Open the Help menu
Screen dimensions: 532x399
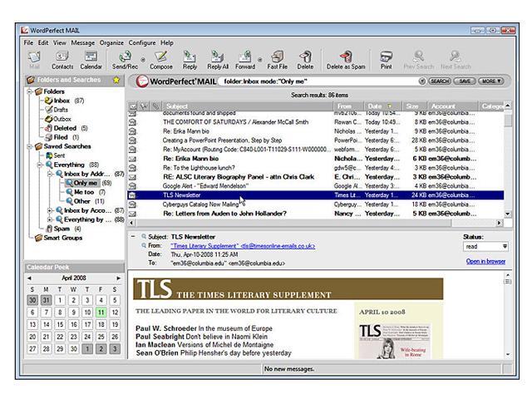(x=167, y=42)
